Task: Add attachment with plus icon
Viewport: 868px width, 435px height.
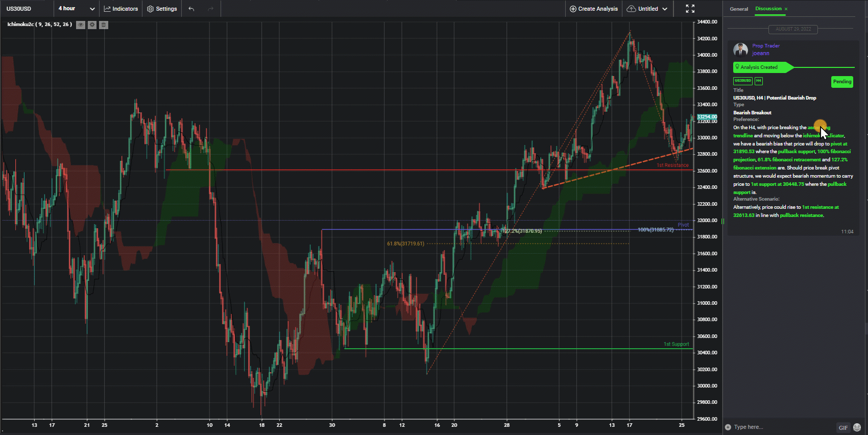Action: (x=728, y=427)
